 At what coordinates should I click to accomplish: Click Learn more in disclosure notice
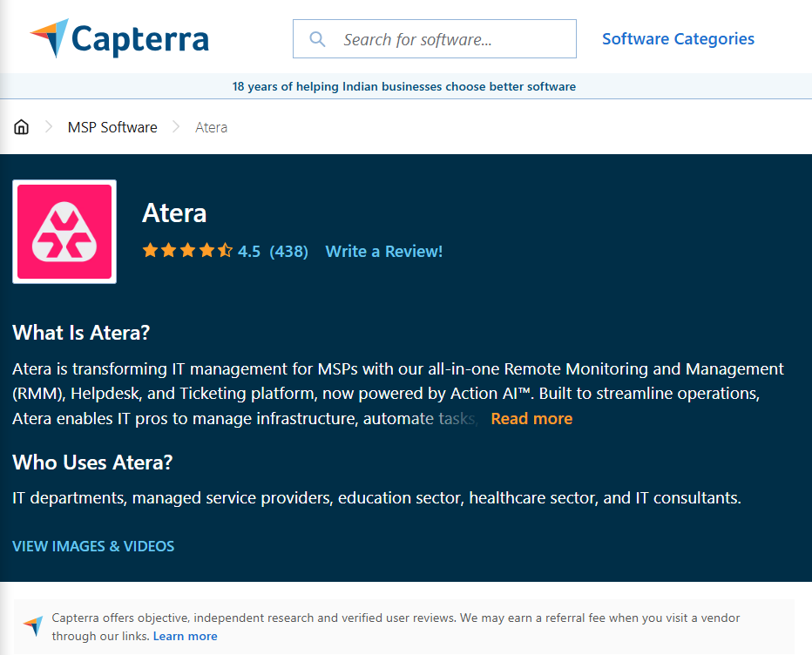click(185, 636)
